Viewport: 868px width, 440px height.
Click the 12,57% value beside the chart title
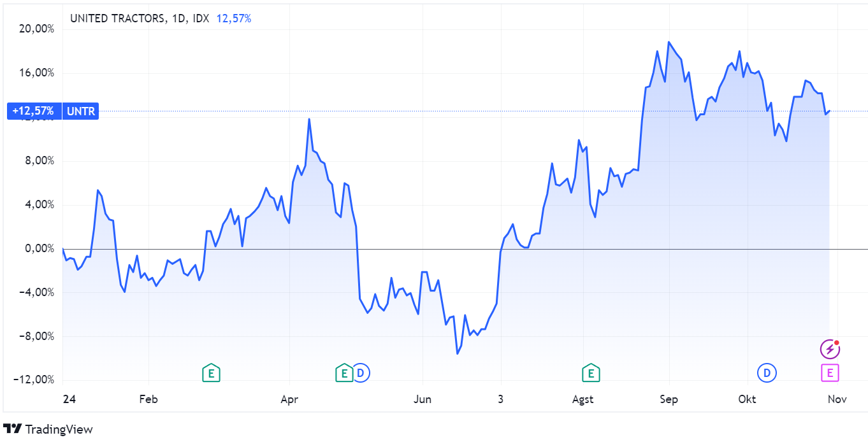(x=234, y=18)
